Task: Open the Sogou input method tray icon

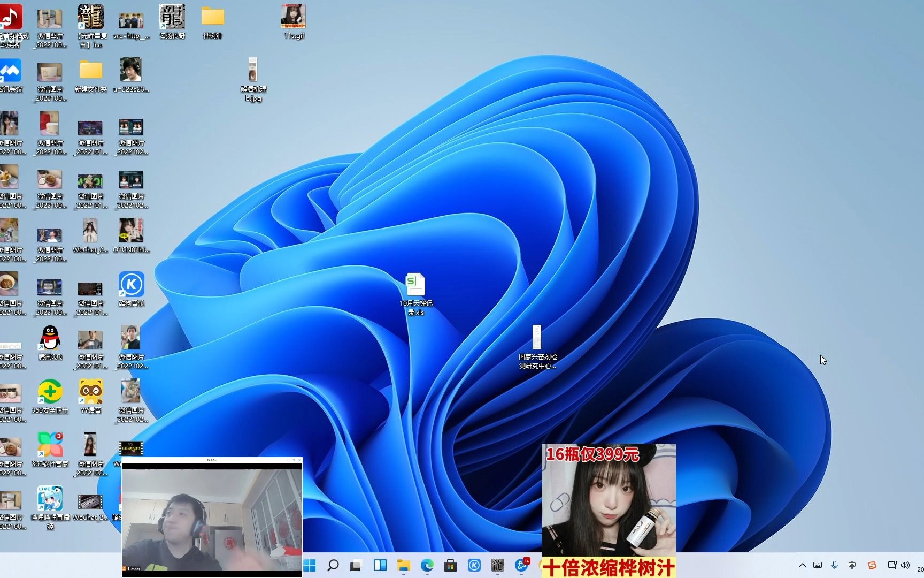Action: pos(872,565)
